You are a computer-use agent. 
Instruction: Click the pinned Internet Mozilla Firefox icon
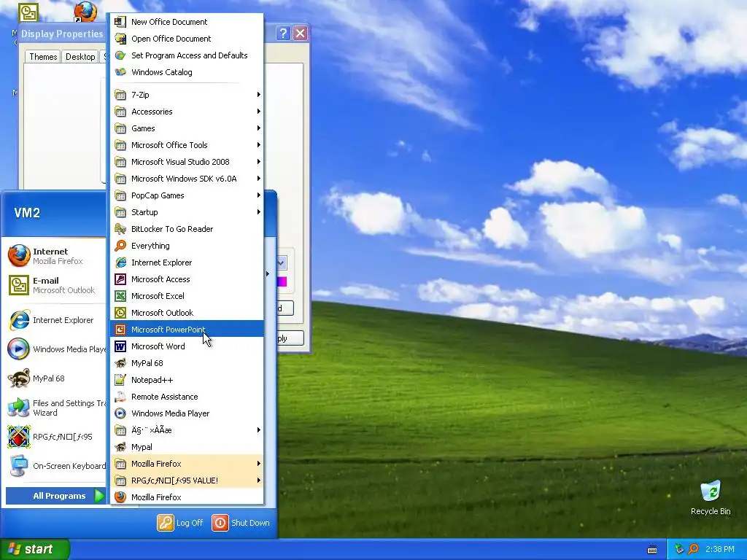(19, 256)
